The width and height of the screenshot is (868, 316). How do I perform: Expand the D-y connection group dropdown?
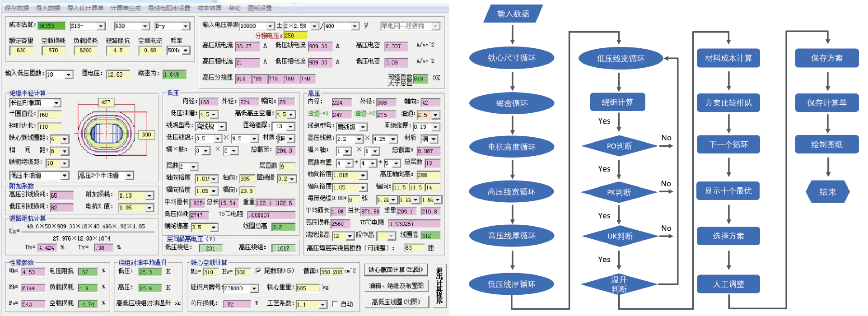[186, 26]
